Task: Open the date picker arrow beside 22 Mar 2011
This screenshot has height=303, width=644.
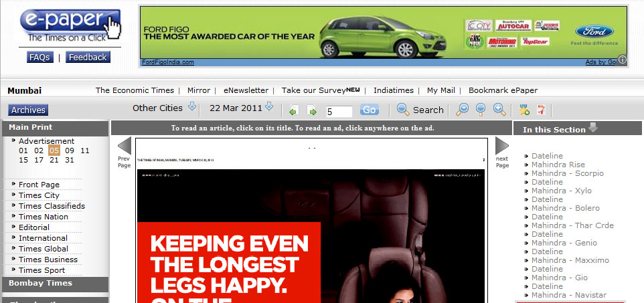Action: (x=269, y=107)
